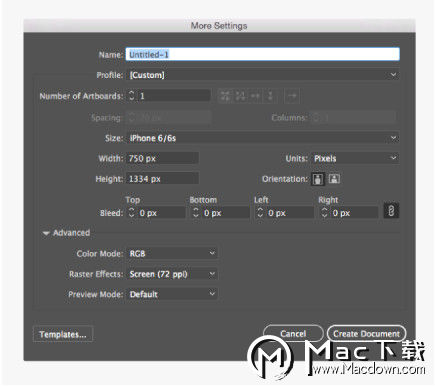Open the Preview Mode dropdown
The image size is (435, 386).
click(x=172, y=294)
